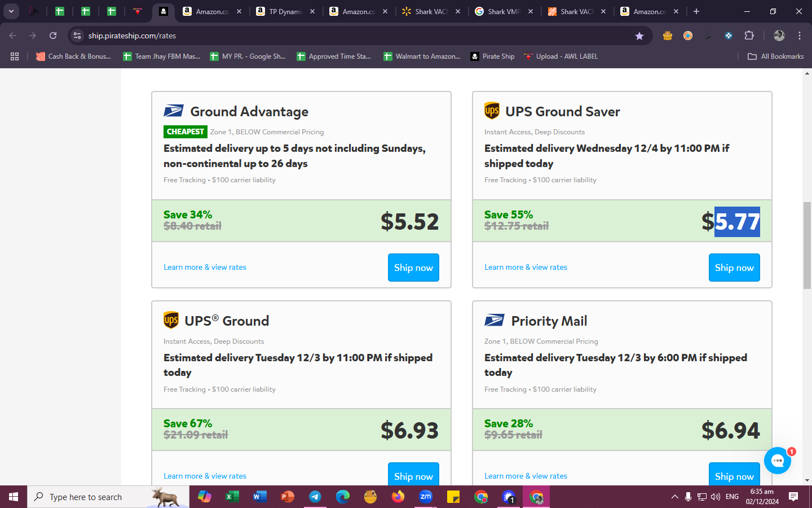Click the Save 55% text
This screenshot has height=508, width=812.
[x=508, y=214]
